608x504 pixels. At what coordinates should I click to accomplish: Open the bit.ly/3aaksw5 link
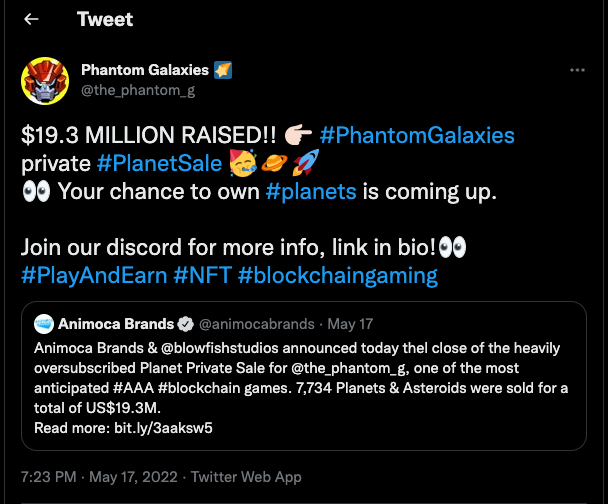coord(163,428)
